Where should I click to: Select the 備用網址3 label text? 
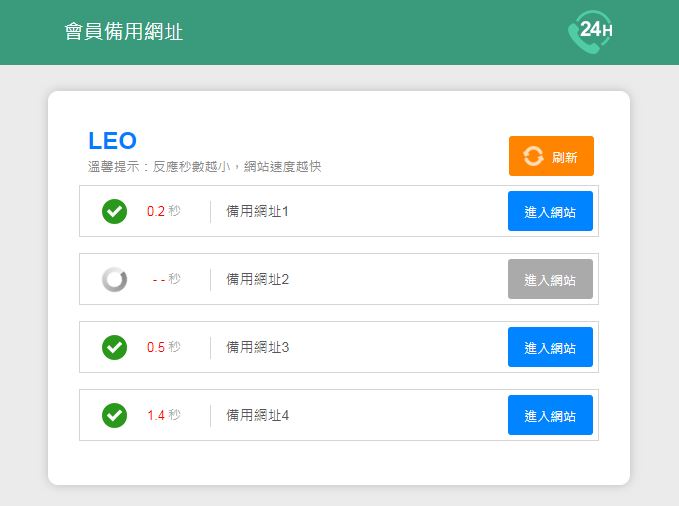pyautogui.click(x=257, y=347)
